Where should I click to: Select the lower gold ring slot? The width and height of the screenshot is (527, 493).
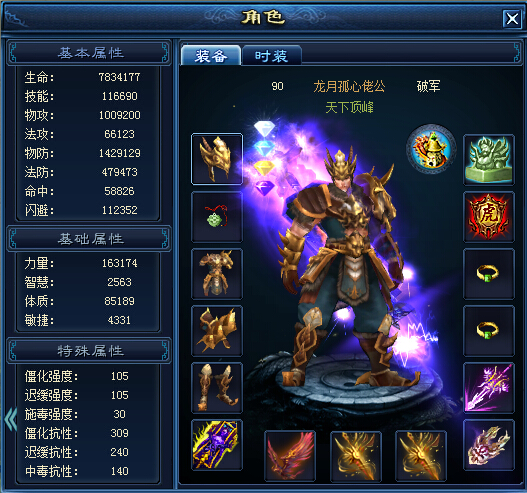(x=489, y=331)
